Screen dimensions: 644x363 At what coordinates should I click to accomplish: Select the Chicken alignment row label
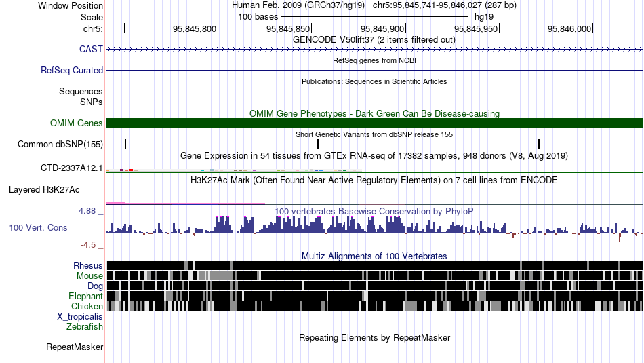point(87,306)
